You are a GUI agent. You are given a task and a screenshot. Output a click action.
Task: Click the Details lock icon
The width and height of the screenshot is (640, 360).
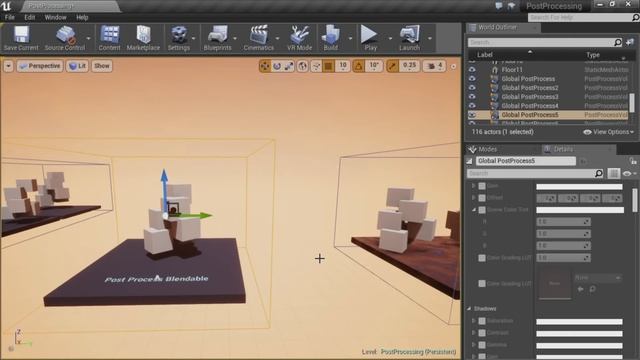pos(633,161)
